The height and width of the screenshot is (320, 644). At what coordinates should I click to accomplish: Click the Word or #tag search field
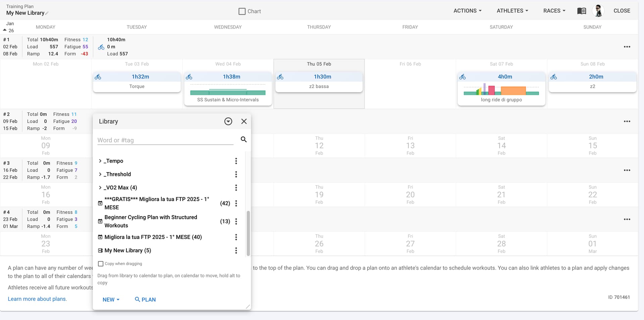165,140
